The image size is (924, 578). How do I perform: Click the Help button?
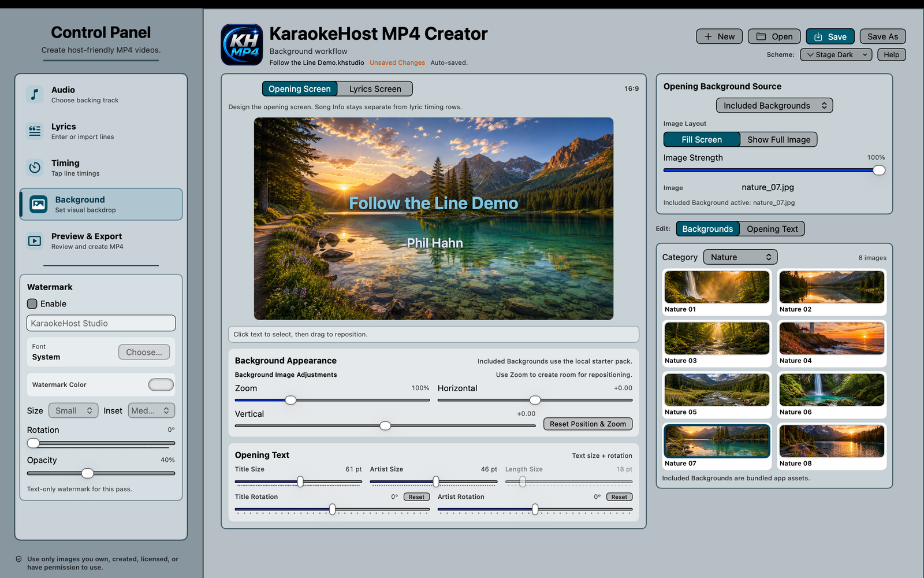pos(891,54)
